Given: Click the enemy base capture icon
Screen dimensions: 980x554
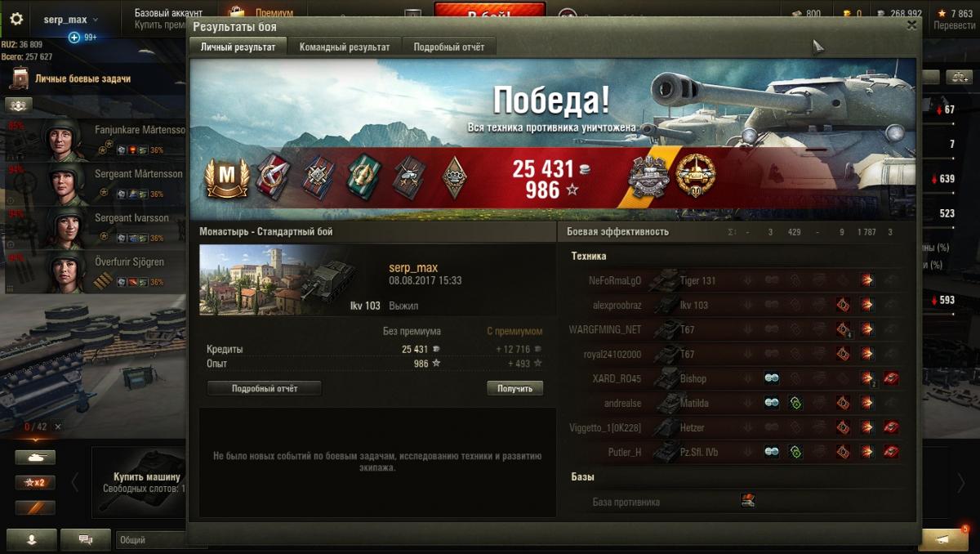Looking at the screenshot, I should pos(747,501).
